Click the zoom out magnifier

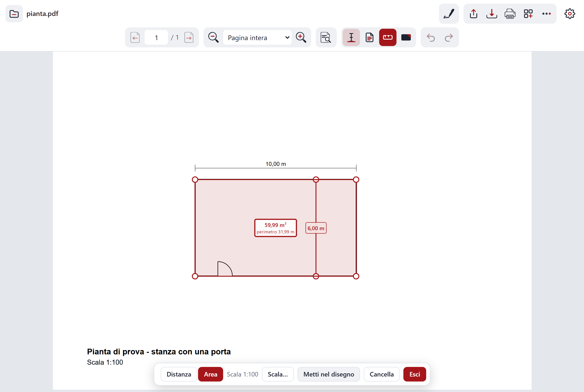tap(214, 38)
